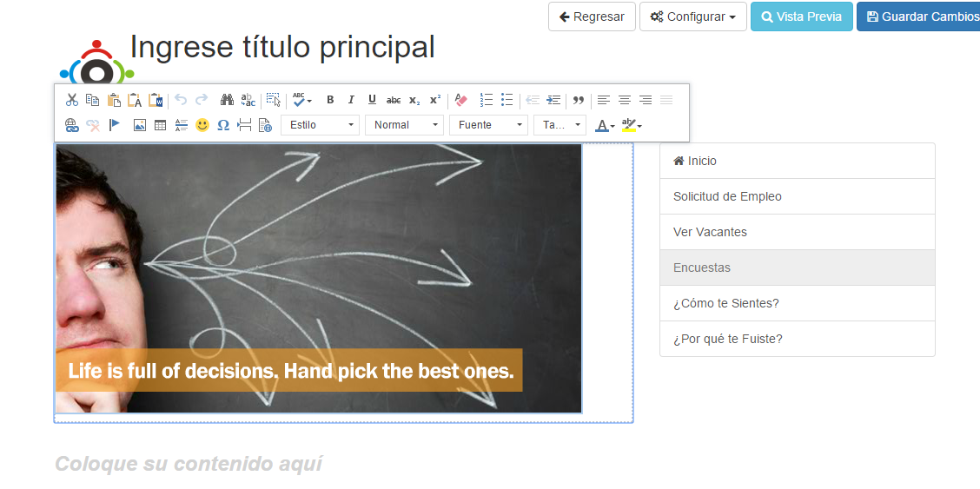Click the Regresar button
980x489 pixels.
point(591,17)
